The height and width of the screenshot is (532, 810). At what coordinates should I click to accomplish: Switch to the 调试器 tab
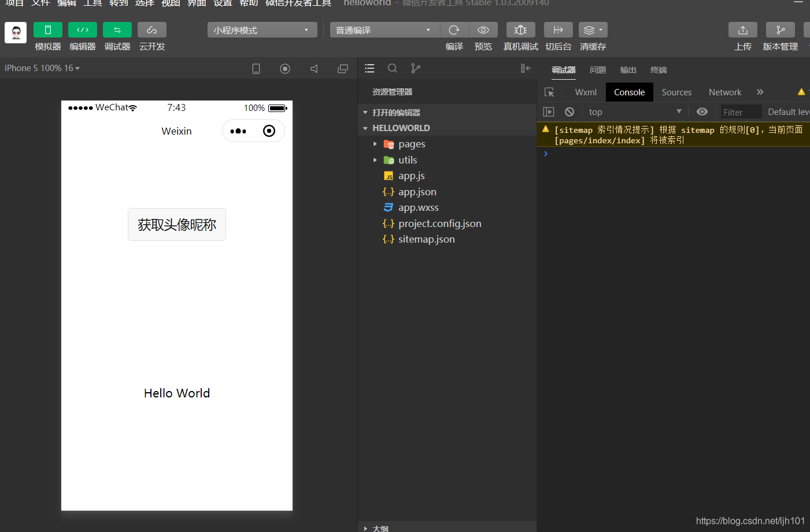click(x=563, y=70)
